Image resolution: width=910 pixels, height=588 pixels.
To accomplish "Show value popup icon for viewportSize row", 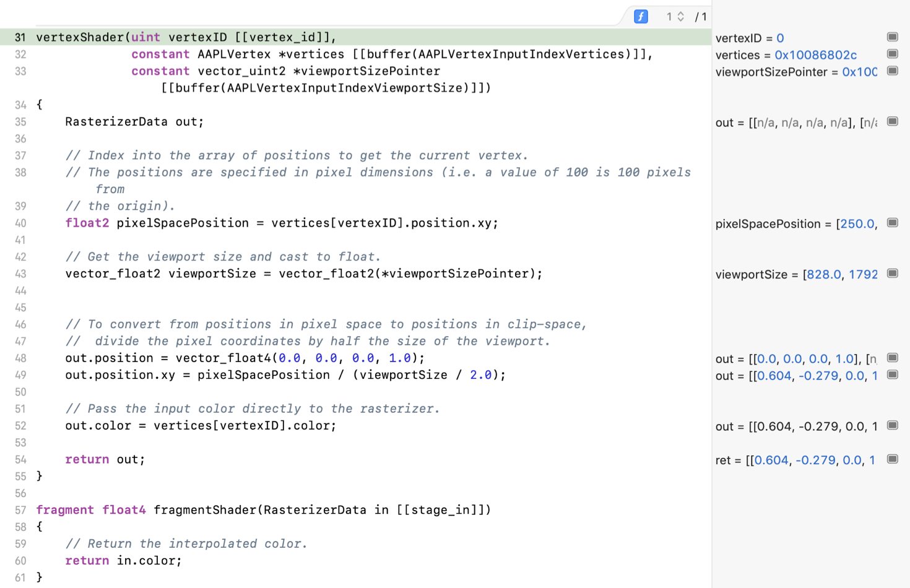I will (x=892, y=274).
